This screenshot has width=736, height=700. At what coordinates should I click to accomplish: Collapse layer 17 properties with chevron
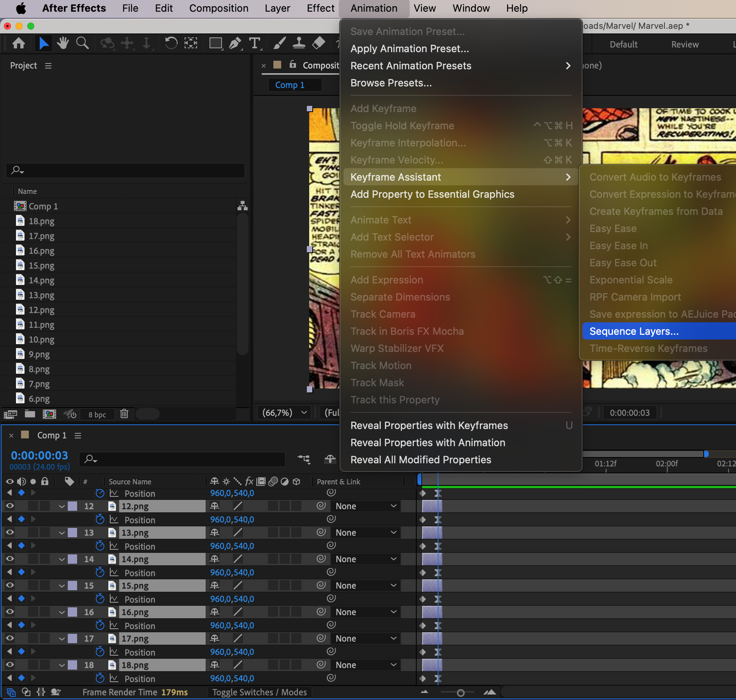(x=62, y=638)
